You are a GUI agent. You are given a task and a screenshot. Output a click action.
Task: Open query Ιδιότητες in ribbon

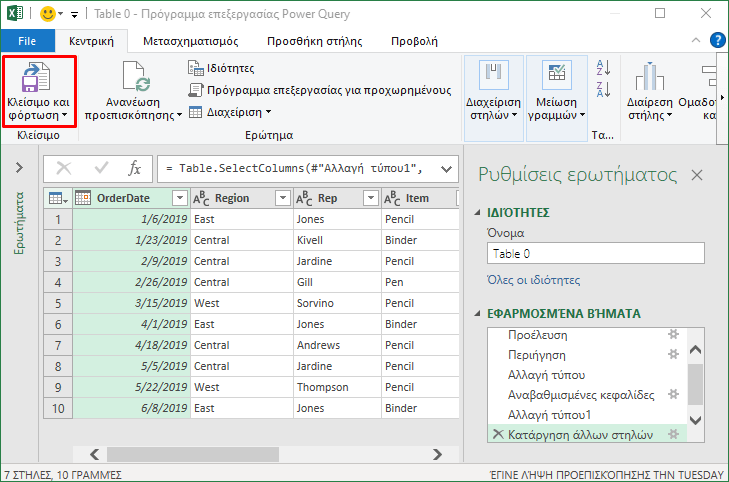(x=221, y=68)
